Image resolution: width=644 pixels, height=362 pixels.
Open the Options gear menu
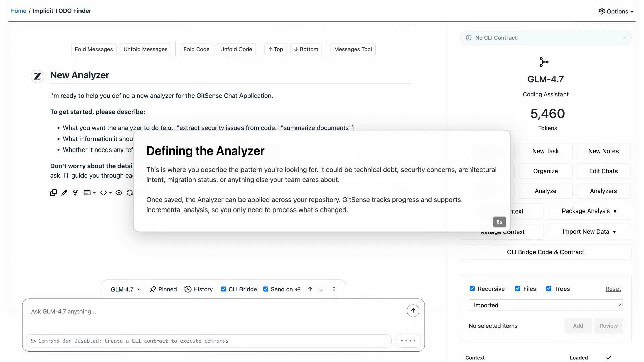coord(616,11)
